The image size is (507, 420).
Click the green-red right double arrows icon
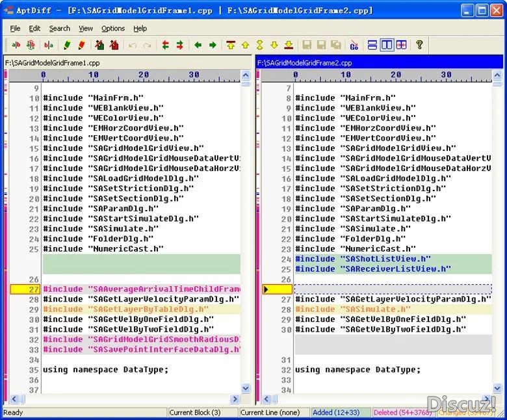pyautogui.click(x=180, y=45)
